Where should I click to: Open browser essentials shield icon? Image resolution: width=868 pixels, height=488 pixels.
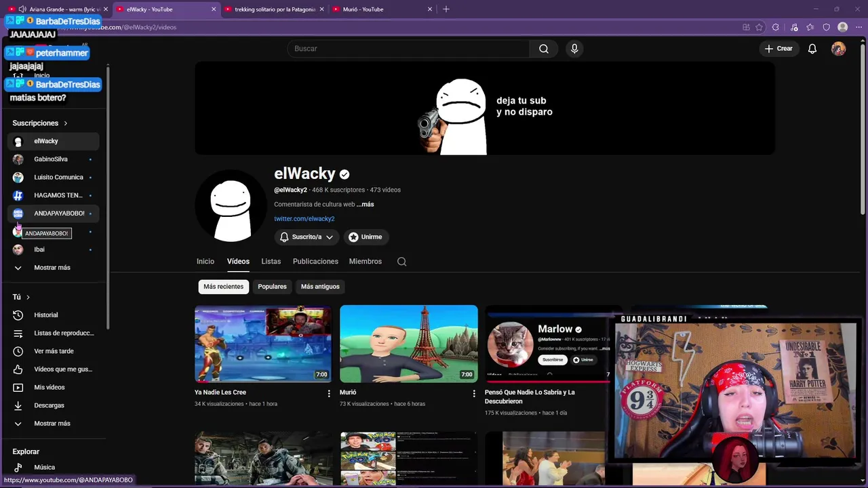point(827,27)
